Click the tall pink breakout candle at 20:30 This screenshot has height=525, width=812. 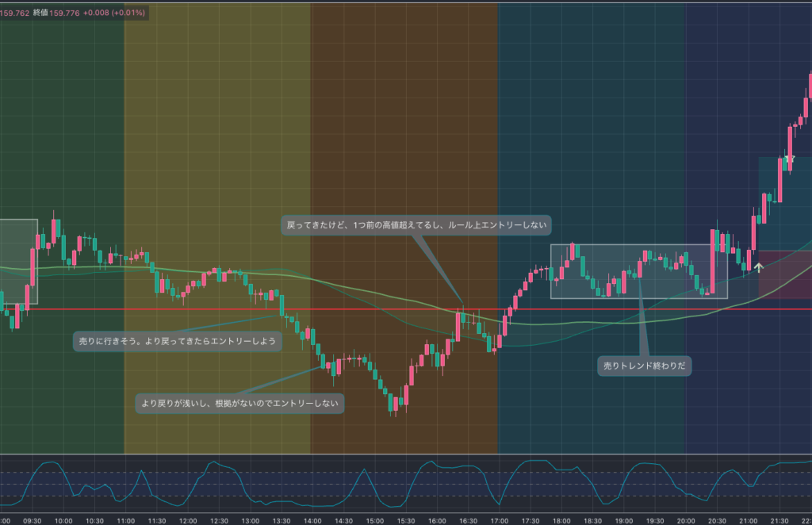pyautogui.click(x=714, y=262)
